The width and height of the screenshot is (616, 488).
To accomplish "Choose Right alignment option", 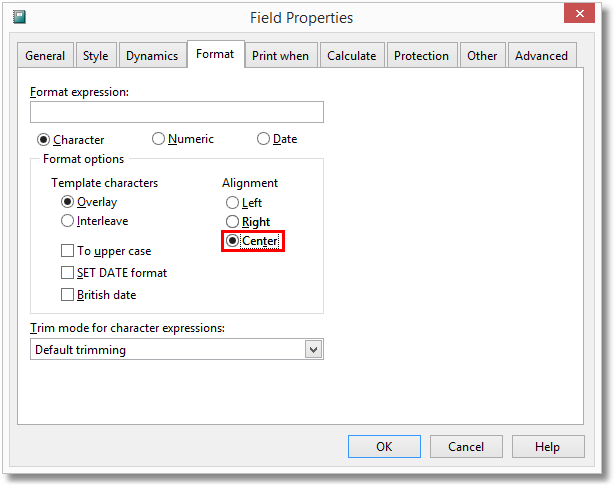I will (x=233, y=222).
